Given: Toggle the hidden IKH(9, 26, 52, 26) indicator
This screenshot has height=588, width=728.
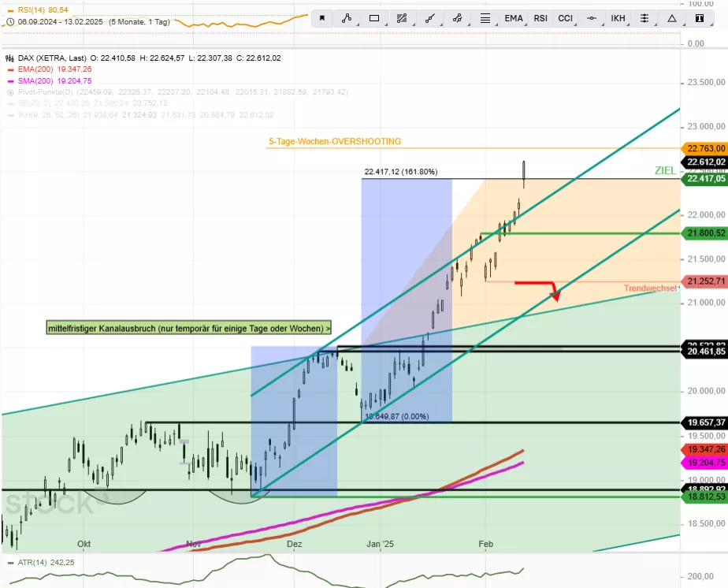Looking at the screenshot, I should pos(140,115).
